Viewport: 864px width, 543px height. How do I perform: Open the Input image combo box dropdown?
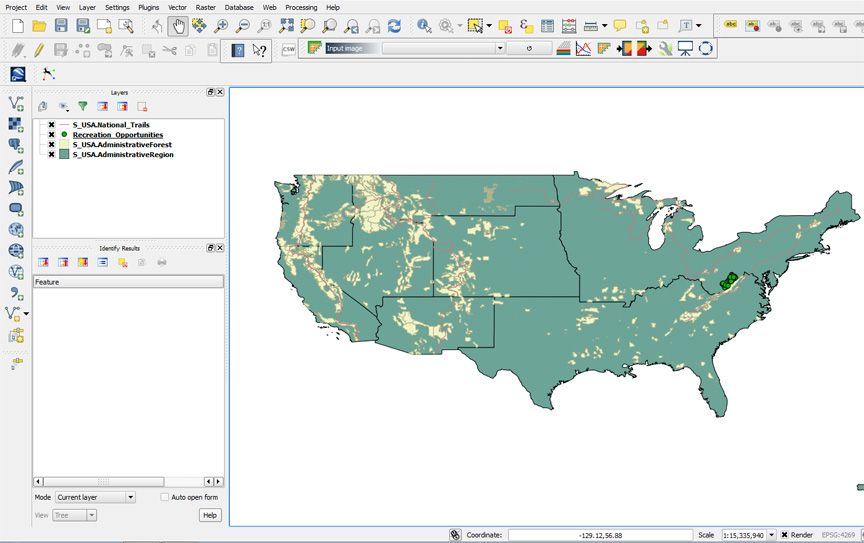(500, 48)
